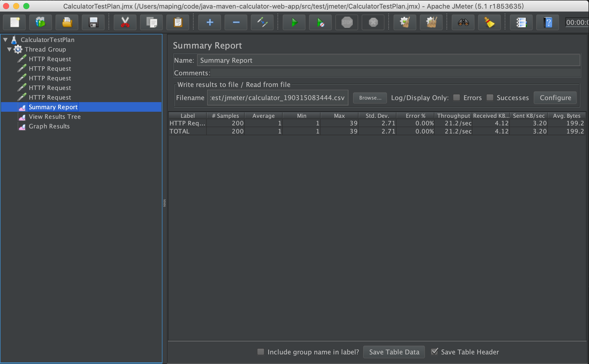The height and width of the screenshot is (364, 589).
Task: Select Graph Results in the tree
Action: pos(49,126)
